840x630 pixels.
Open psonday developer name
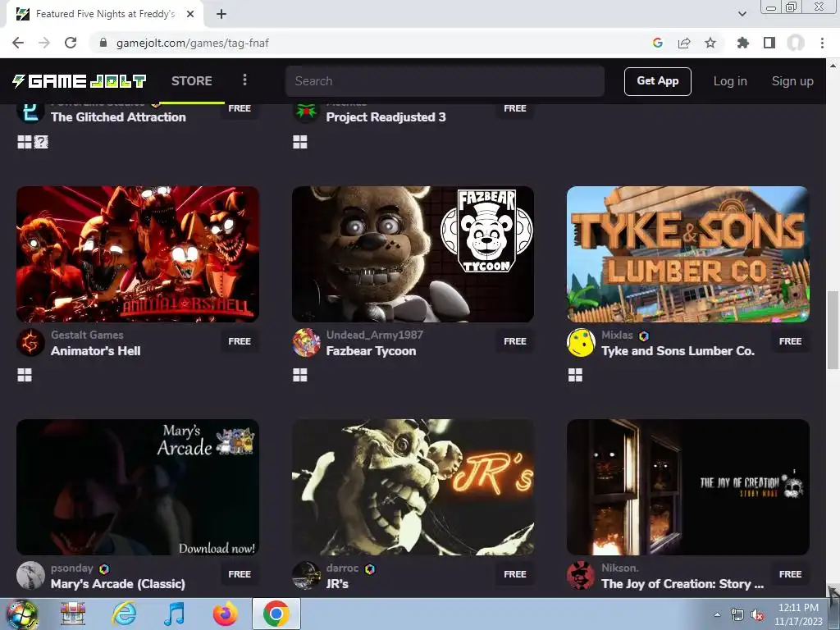point(72,568)
